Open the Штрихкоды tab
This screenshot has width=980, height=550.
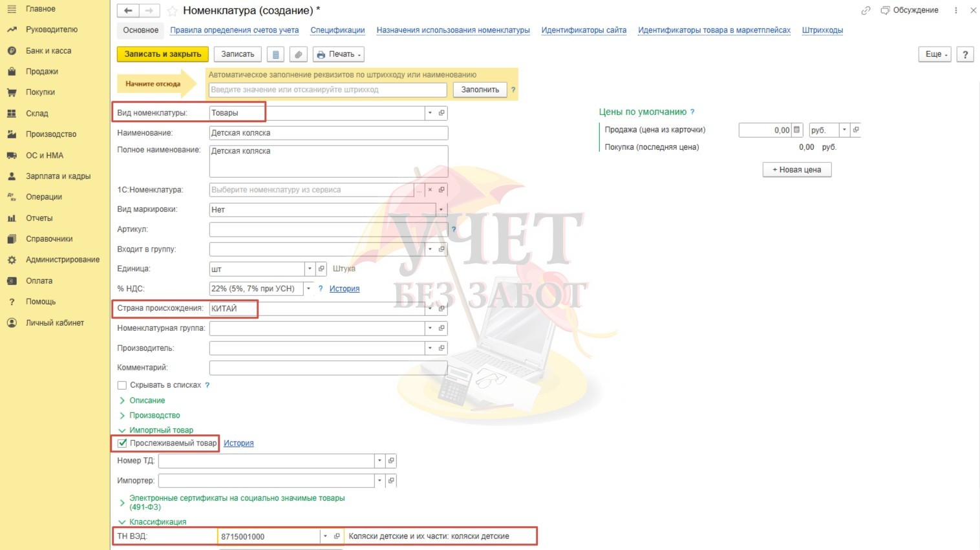822,30
